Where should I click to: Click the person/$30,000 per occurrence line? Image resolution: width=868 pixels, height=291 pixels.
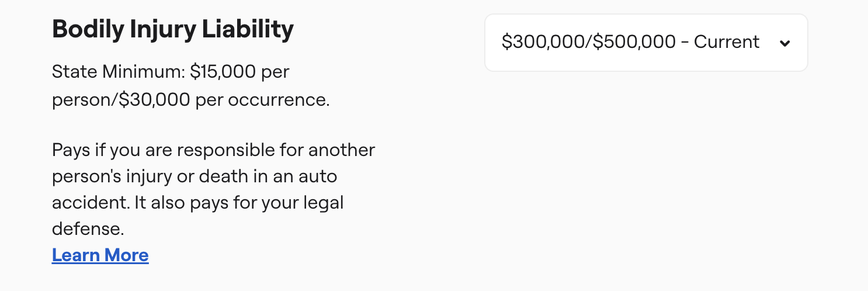[190, 100]
